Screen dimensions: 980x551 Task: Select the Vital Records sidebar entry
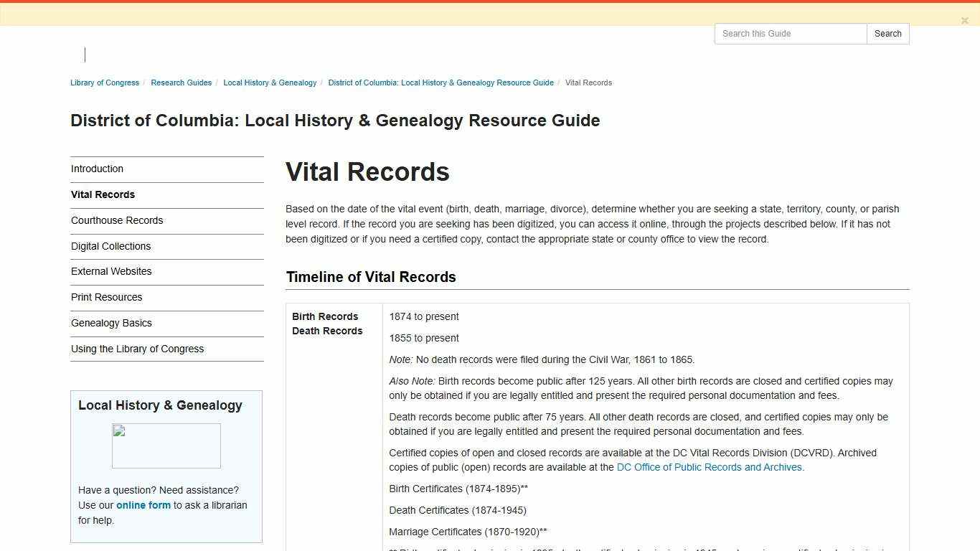103,194
